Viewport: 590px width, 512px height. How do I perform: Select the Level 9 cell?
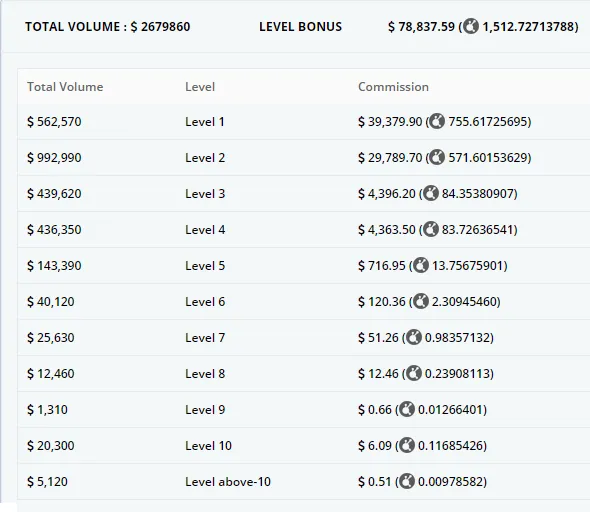205,409
